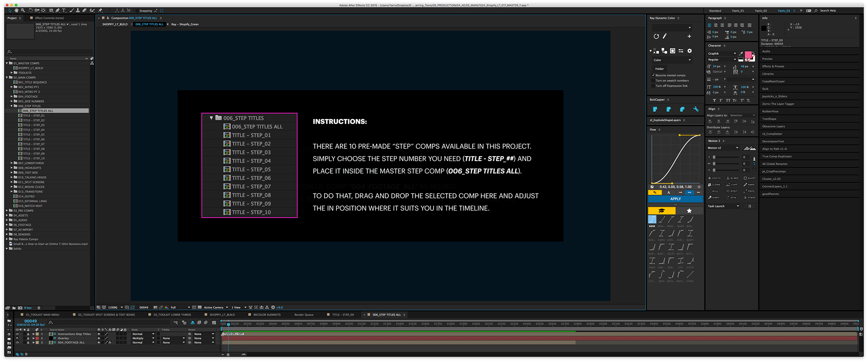
Task: Click EXCITE button in Motion 2
Action: 714,178
